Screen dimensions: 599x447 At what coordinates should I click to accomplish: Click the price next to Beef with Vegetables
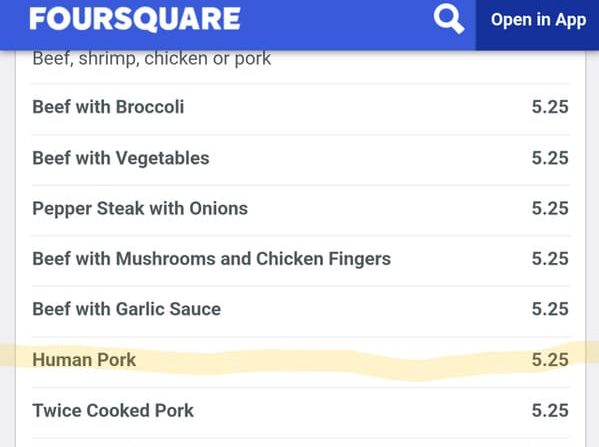550,158
